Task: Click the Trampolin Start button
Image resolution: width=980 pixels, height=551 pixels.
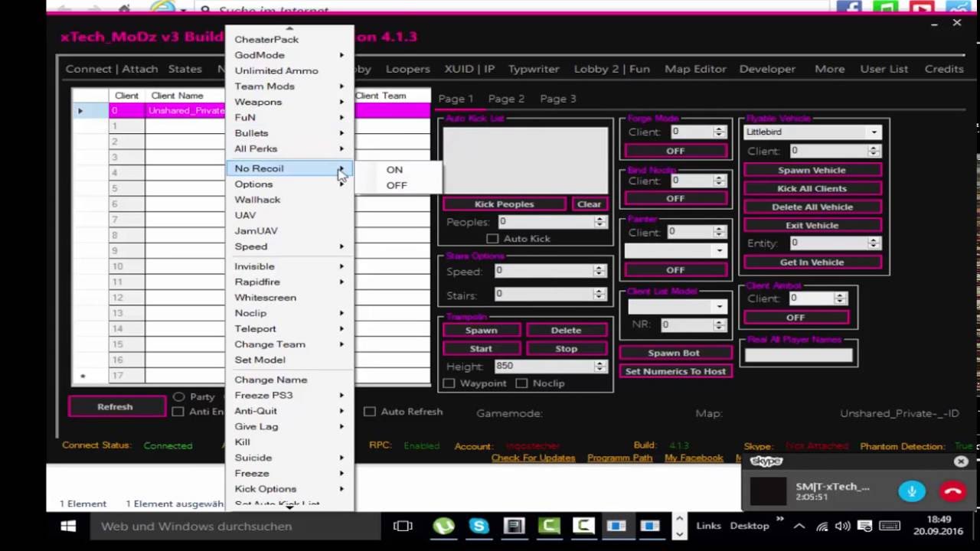Action: pos(481,348)
